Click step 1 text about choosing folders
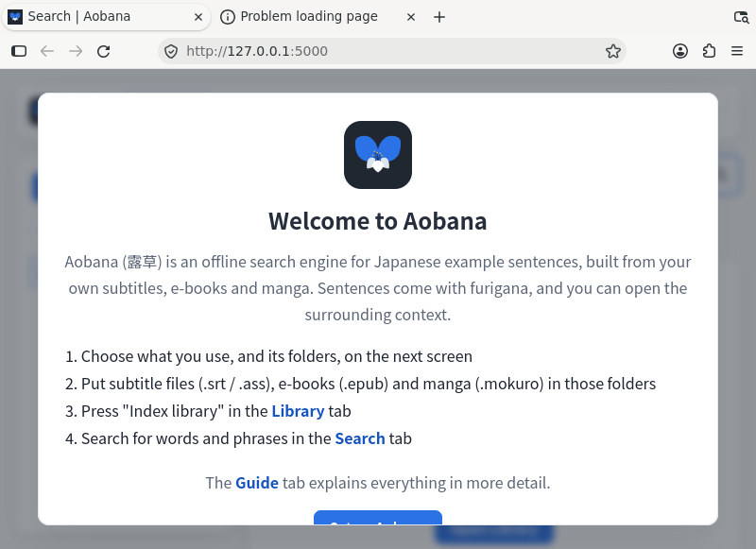 pos(277,356)
